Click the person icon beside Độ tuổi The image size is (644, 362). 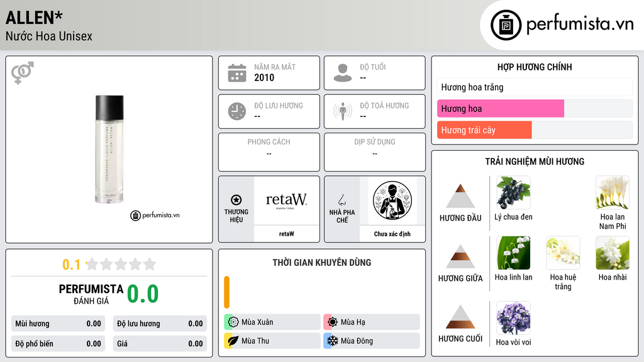point(343,73)
